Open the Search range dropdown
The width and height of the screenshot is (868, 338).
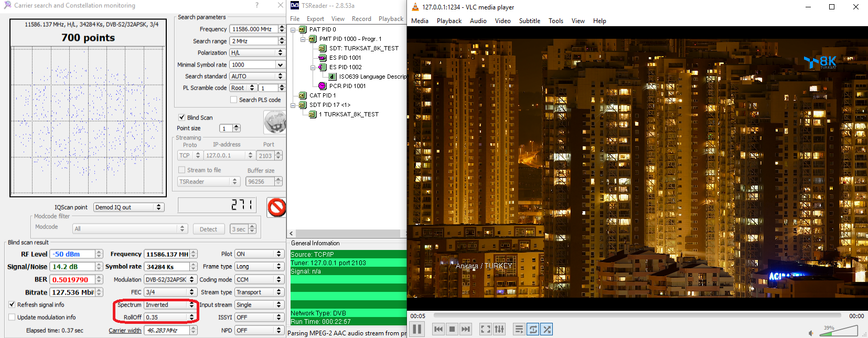point(257,41)
